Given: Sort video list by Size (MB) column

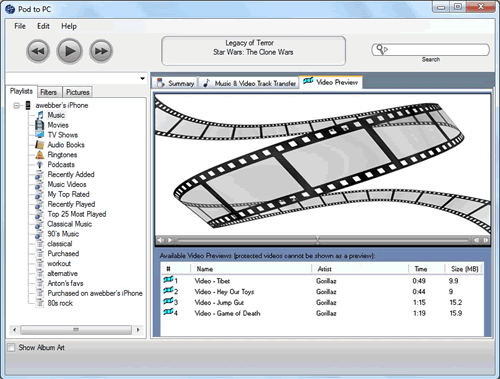Looking at the screenshot, I should [x=464, y=269].
